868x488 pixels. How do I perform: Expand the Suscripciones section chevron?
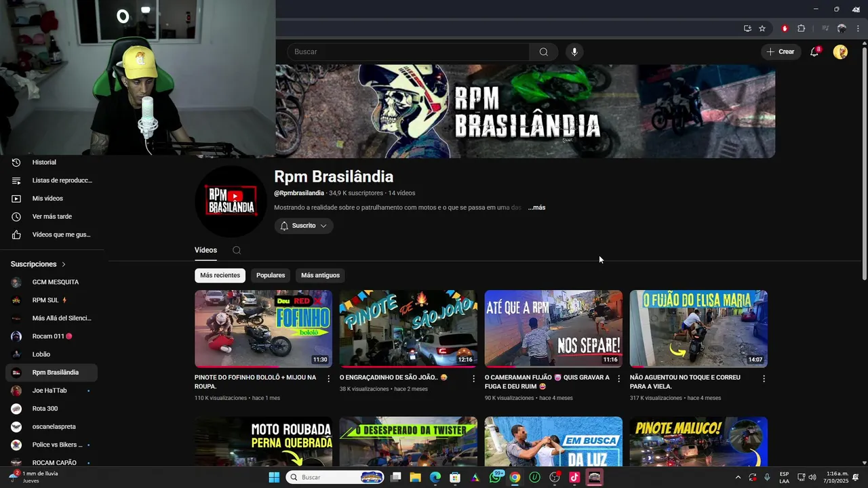(64, 264)
